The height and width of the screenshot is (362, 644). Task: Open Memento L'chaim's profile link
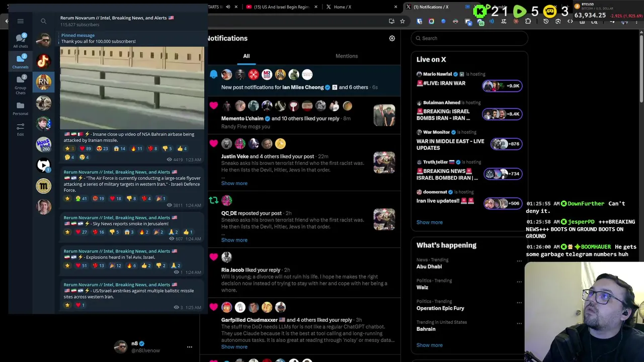click(242, 119)
